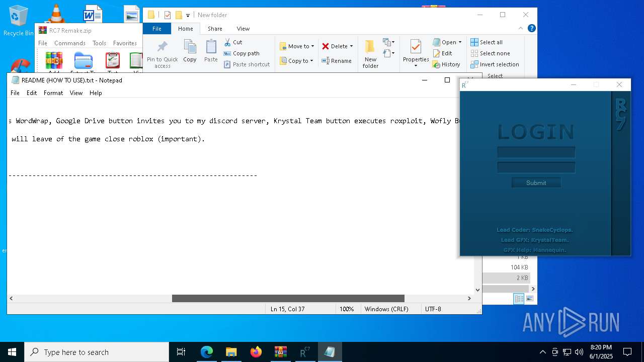Viewport: 644px width, 362px height.
Task: Click the taskbar clock and date
Action: tap(601, 352)
